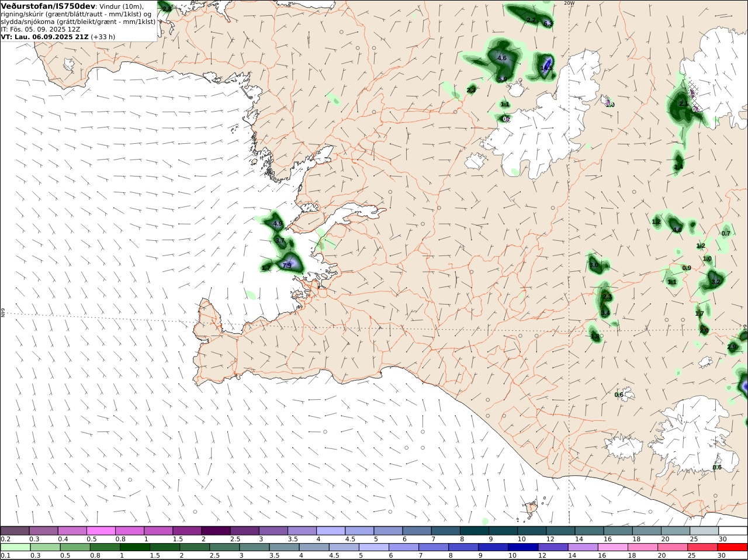Select the 1.4 precipitation value
Screen dimensions: 748x560
(x=678, y=167)
